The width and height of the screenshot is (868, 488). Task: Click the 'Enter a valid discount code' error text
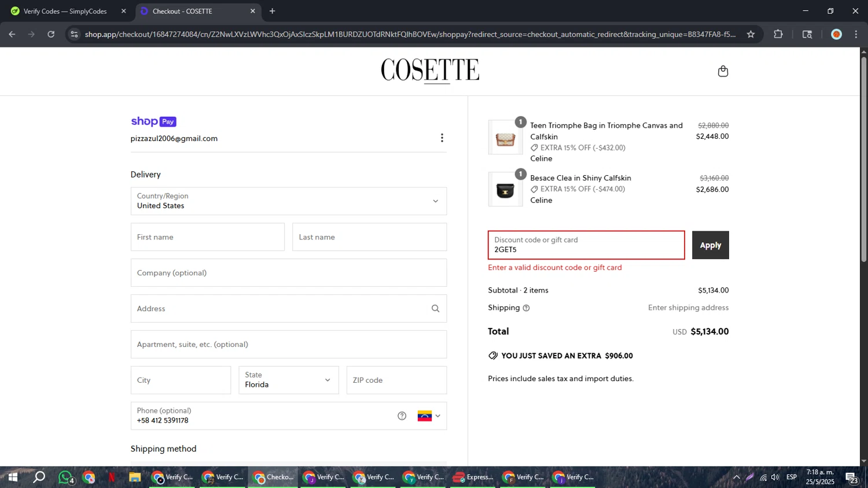[555, 268]
